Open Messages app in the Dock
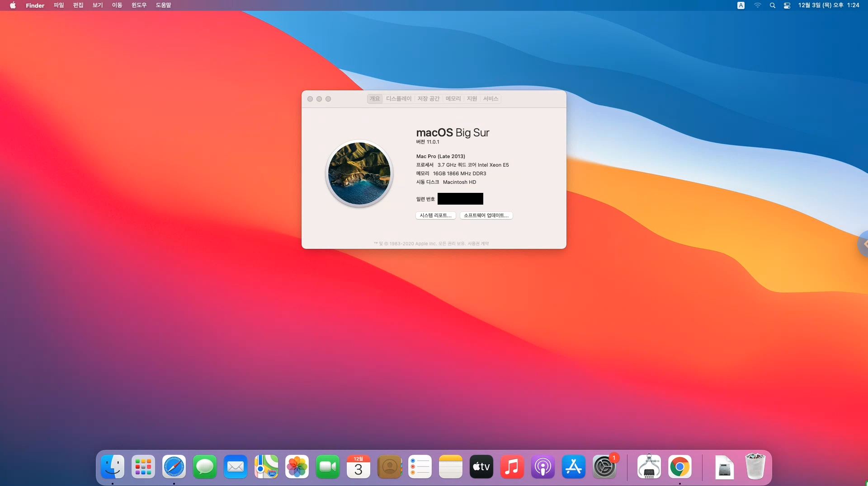Image resolution: width=868 pixels, height=486 pixels. tap(205, 467)
